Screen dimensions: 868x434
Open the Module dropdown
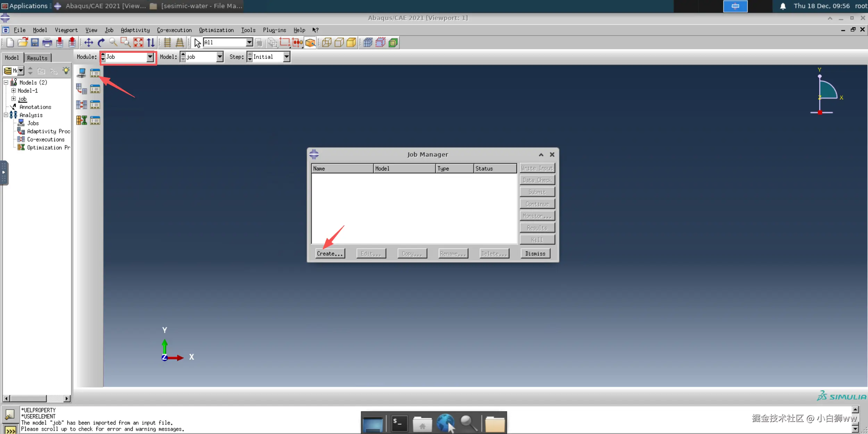(x=150, y=57)
